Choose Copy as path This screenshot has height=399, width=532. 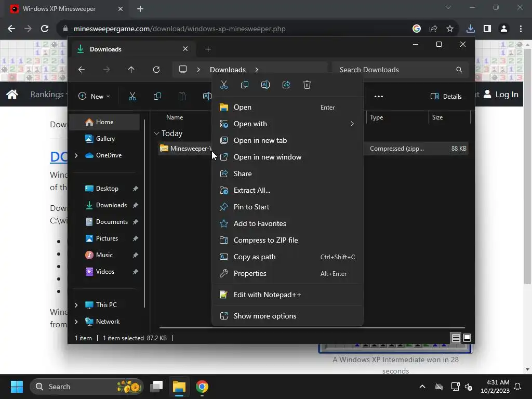tap(287, 257)
